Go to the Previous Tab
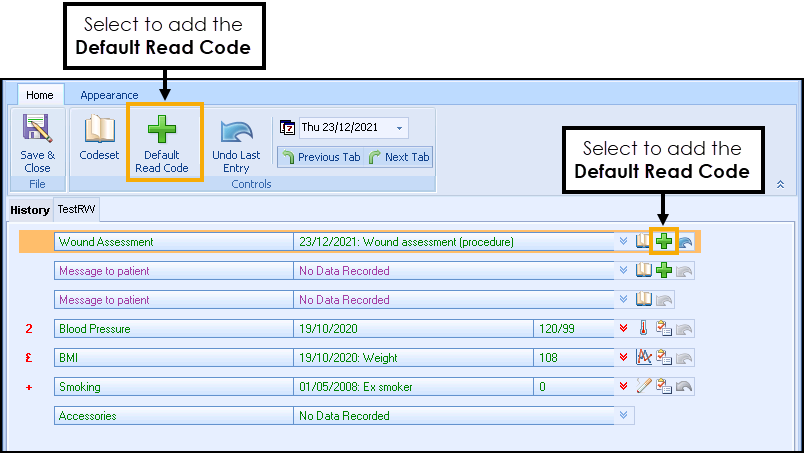 [x=320, y=157]
